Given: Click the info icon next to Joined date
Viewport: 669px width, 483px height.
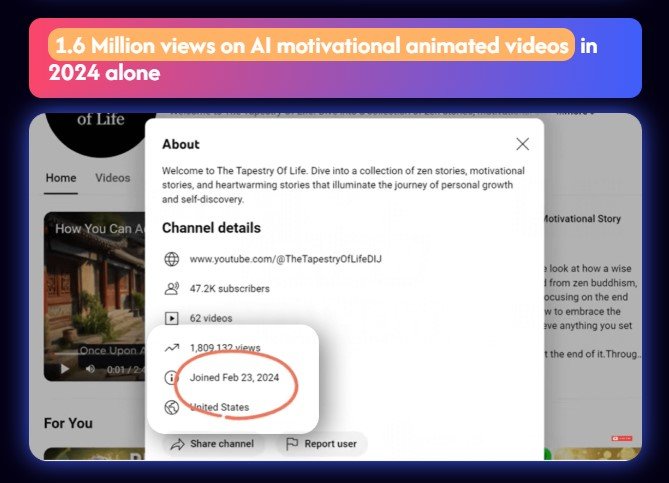Looking at the screenshot, I should (x=170, y=378).
